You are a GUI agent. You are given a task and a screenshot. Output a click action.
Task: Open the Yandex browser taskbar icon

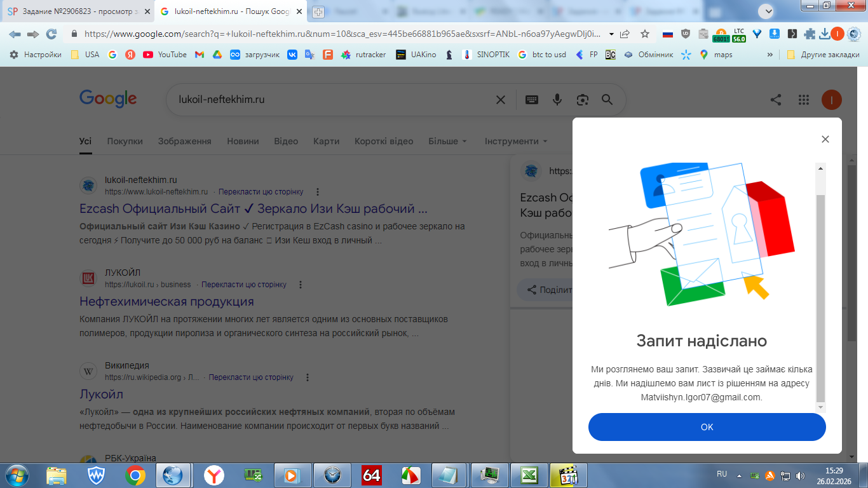(x=214, y=475)
